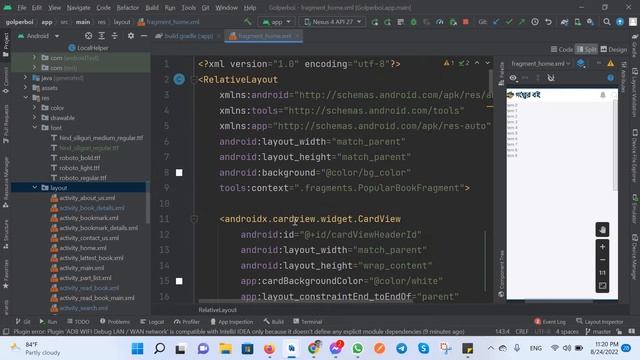Toggle preview View Options eye icon
Viewport: 640px width, 360px height.
pos(513,78)
